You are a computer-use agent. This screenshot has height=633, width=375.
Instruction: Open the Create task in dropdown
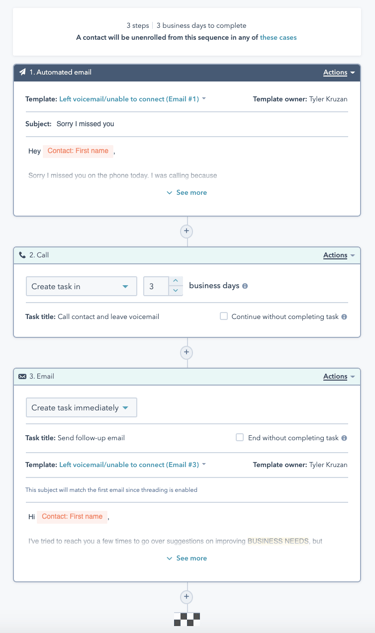tap(81, 286)
